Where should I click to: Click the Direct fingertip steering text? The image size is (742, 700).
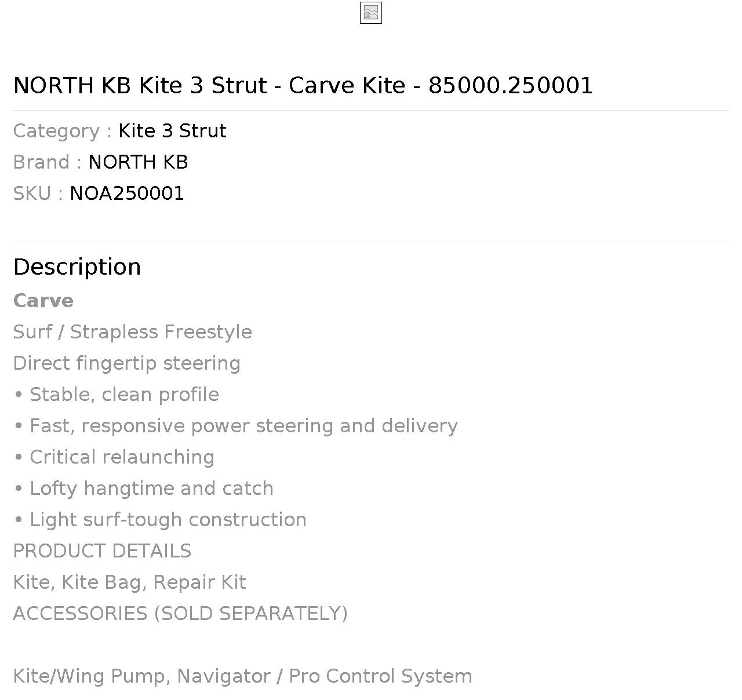(x=127, y=363)
